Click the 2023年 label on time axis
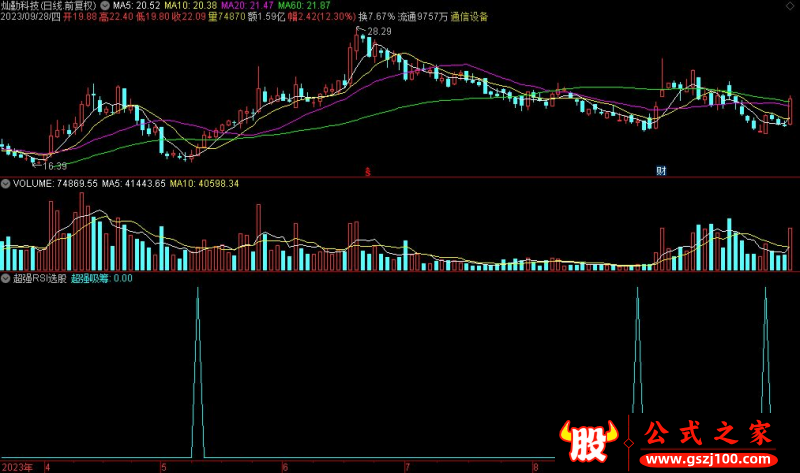 (17, 467)
